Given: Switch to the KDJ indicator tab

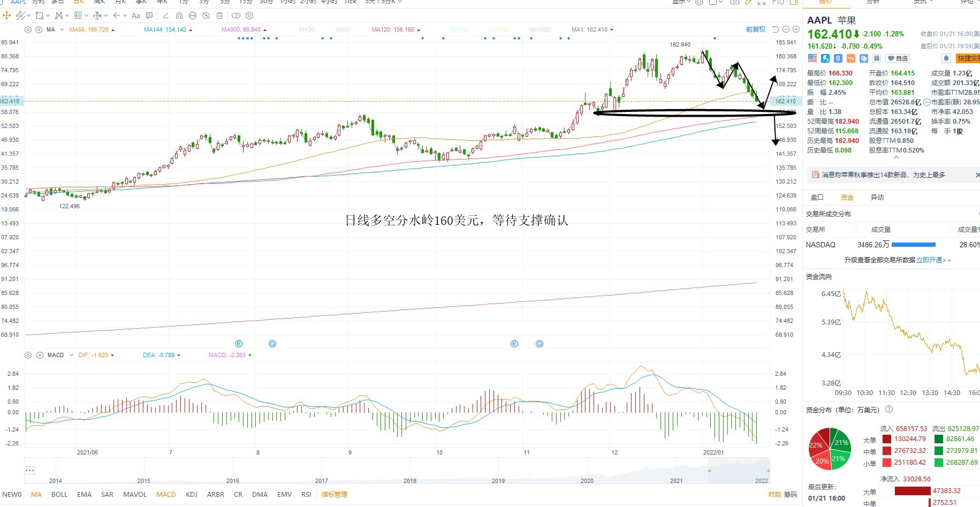Looking at the screenshot, I should click(192, 495).
